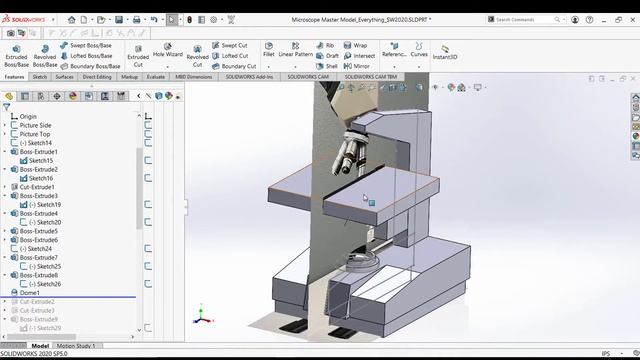Click the IPS unit system in status bar
The height and width of the screenshot is (360, 640).
(x=606, y=353)
